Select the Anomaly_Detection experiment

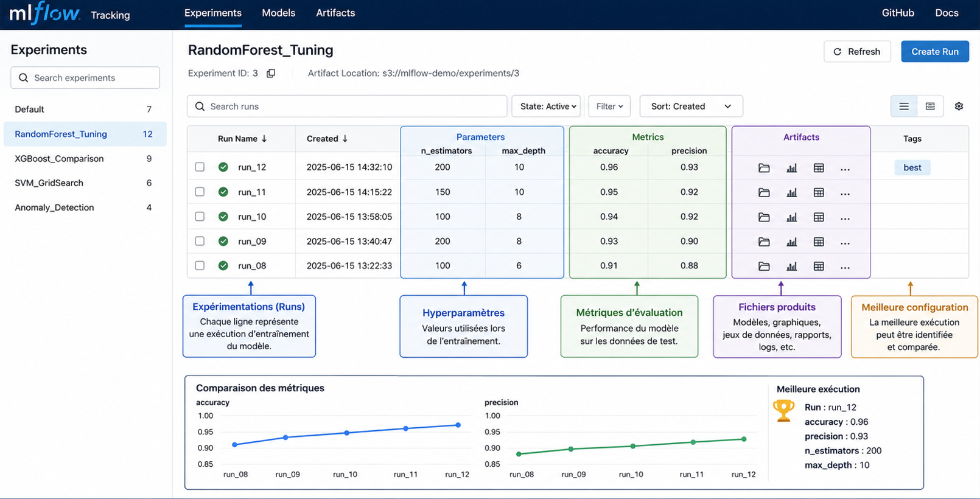[85, 208]
